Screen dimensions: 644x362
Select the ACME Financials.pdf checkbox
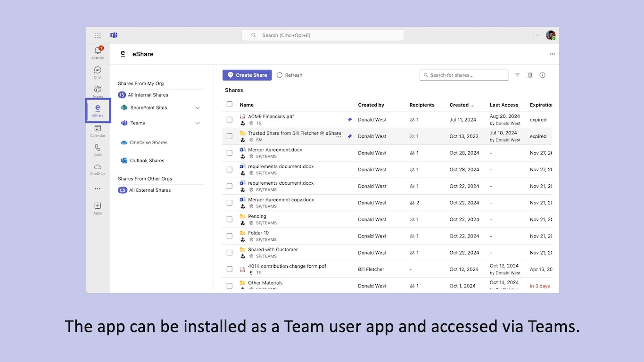coord(230,120)
